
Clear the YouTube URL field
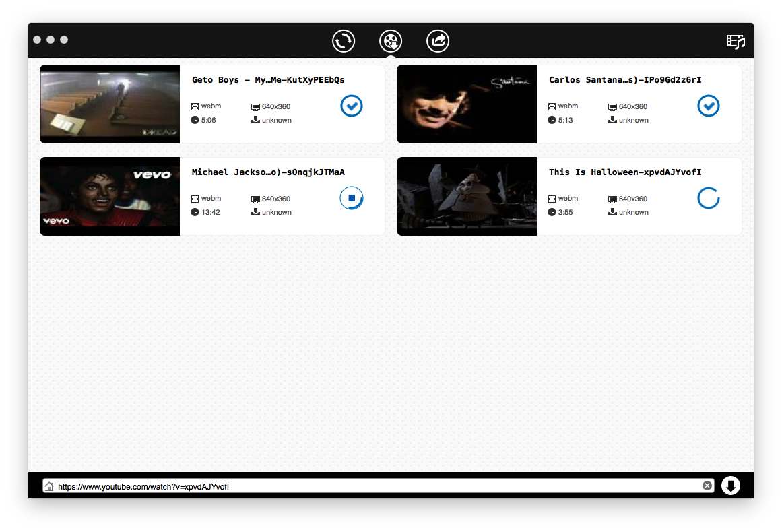tap(707, 486)
